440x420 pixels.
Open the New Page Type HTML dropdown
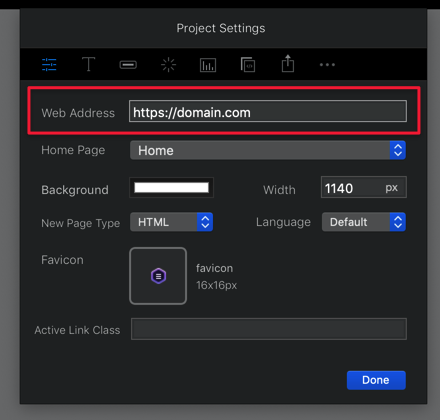pyautogui.click(x=171, y=222)
